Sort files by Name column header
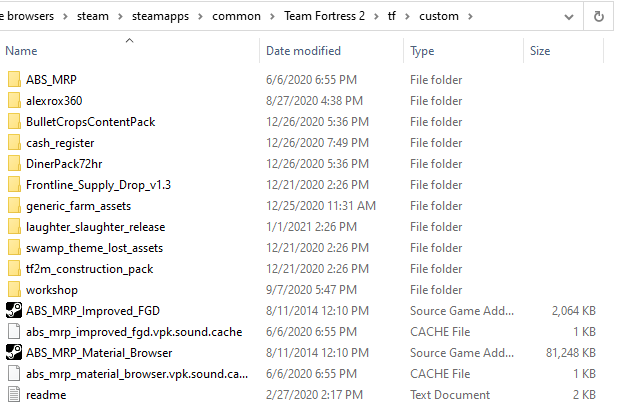617x411 pixels. pyautogui.click(x=22, y=51)
